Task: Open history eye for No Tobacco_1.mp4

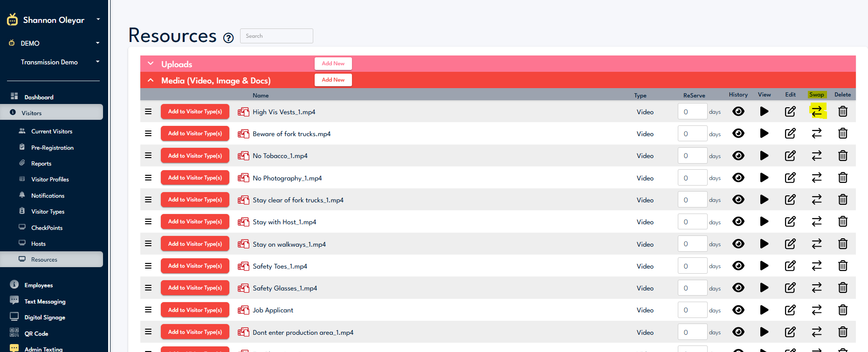Action: (x=738, y=156)
